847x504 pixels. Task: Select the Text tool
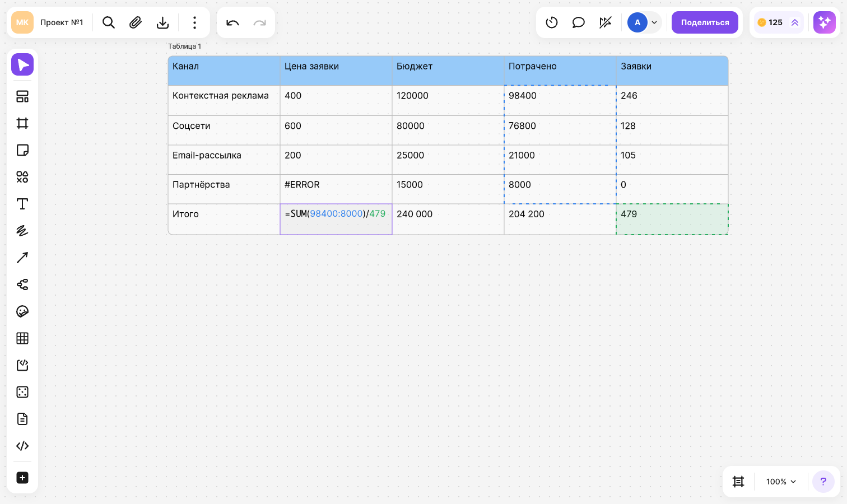point(22,204)
